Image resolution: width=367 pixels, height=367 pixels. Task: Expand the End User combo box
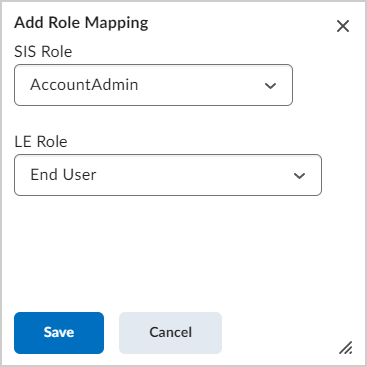point(168,175)
